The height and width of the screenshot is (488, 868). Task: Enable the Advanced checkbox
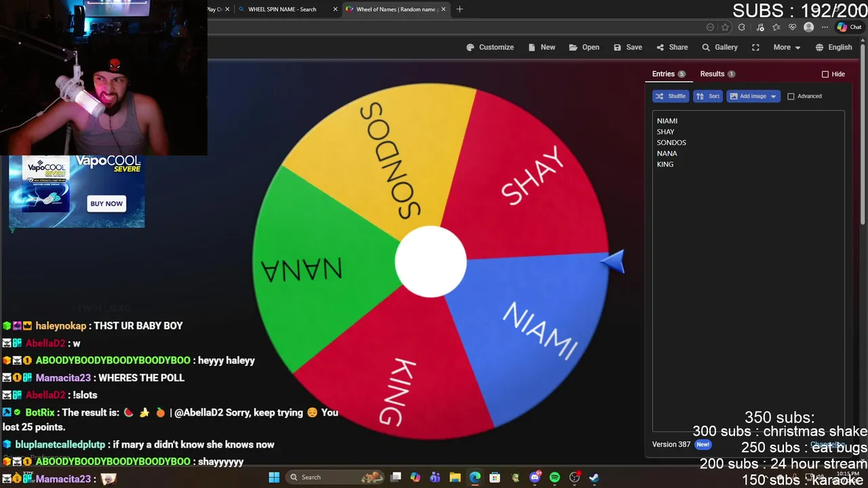click(x=791, y=96)
